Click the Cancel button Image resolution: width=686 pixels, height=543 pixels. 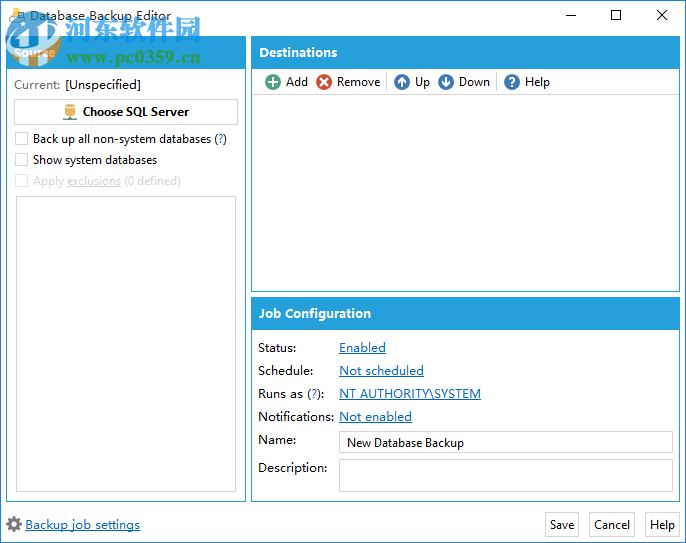612,525
